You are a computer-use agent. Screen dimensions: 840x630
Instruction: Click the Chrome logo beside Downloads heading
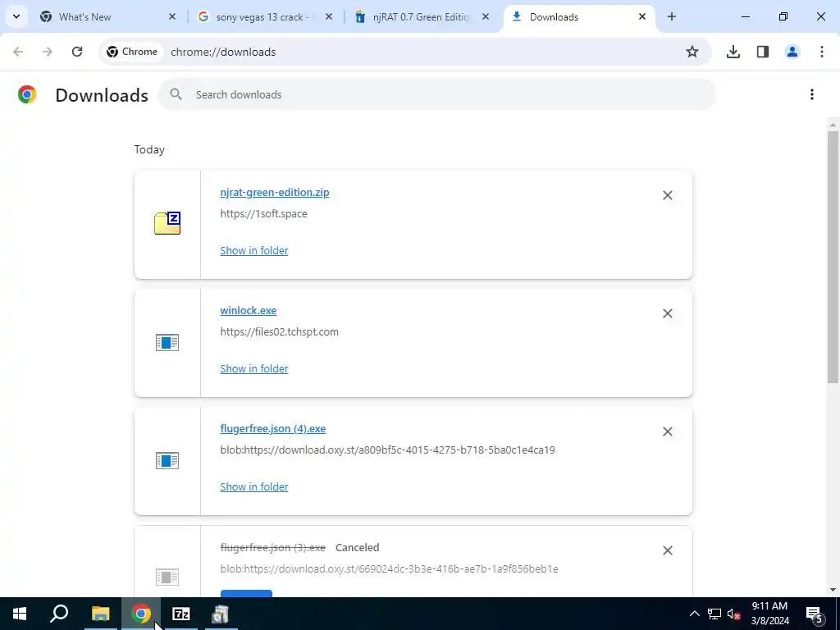pos(27,95)
